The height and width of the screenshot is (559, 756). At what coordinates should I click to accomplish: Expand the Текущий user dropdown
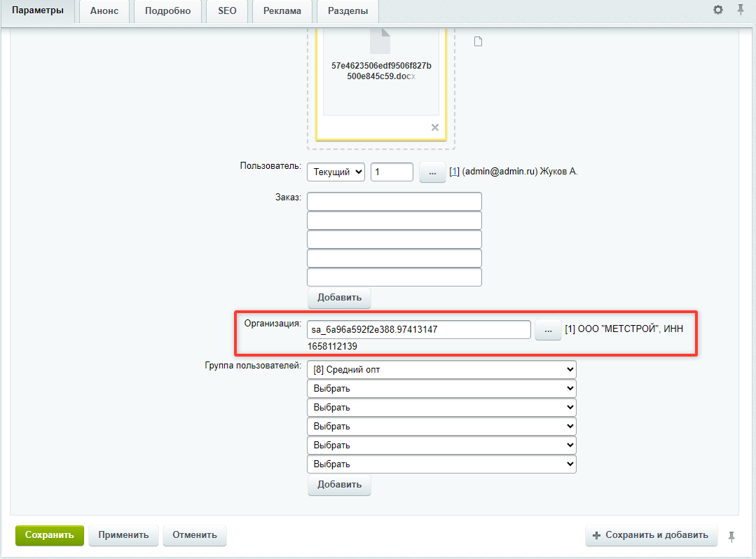pyautogui.click(x=336, y=172)
